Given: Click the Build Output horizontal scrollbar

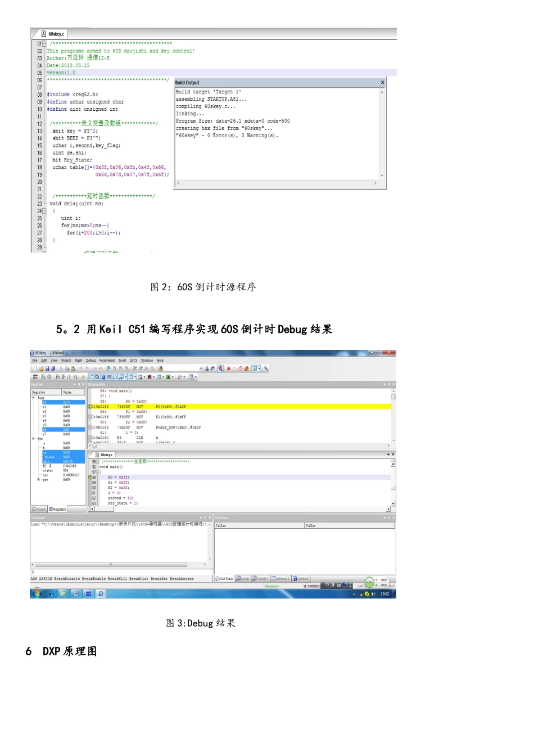Looking at the screenshot, I should point(277,183).
